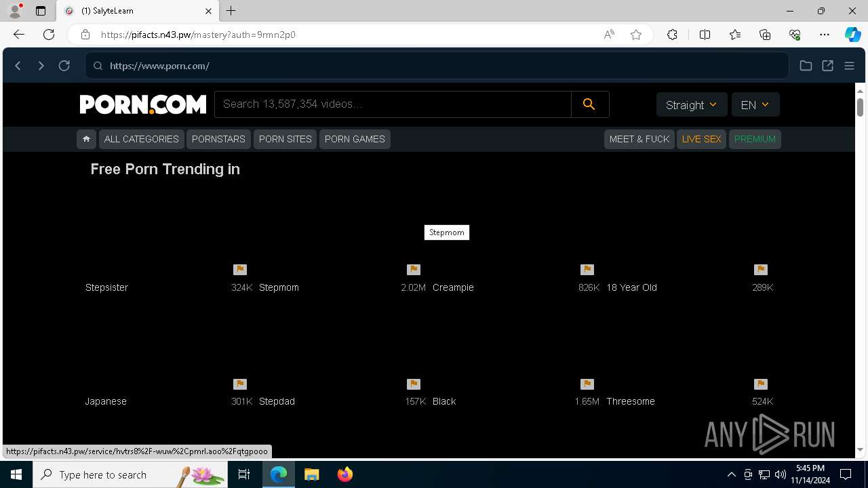The width and height of the screenshot is (868, 488).
Task: Click the embedded URL field
Action: point(437,66)
